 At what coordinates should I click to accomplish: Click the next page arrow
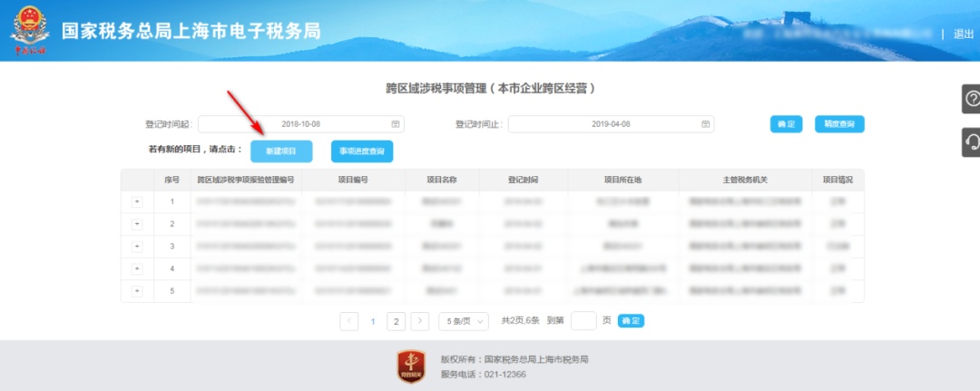point(419,321)
